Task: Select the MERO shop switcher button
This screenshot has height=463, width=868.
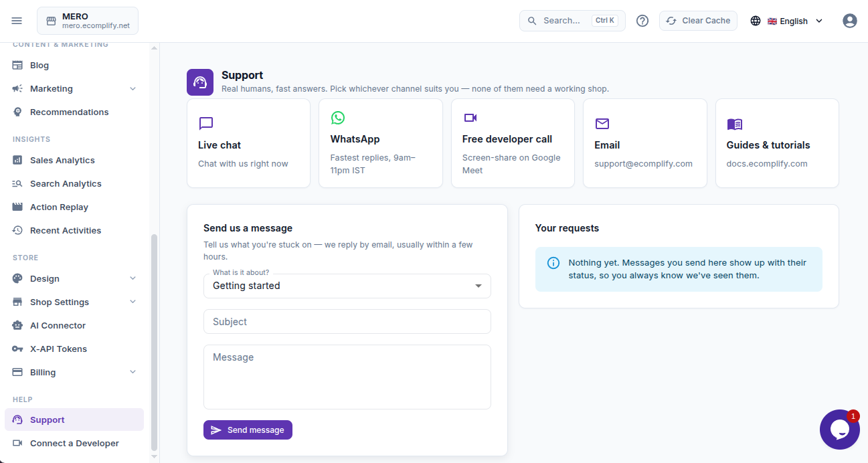Action: point(88,21)
